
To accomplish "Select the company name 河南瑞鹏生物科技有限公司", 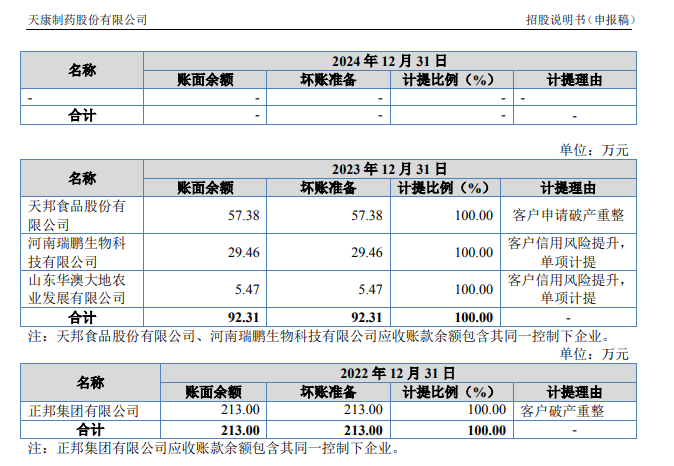I will [77, 252].
